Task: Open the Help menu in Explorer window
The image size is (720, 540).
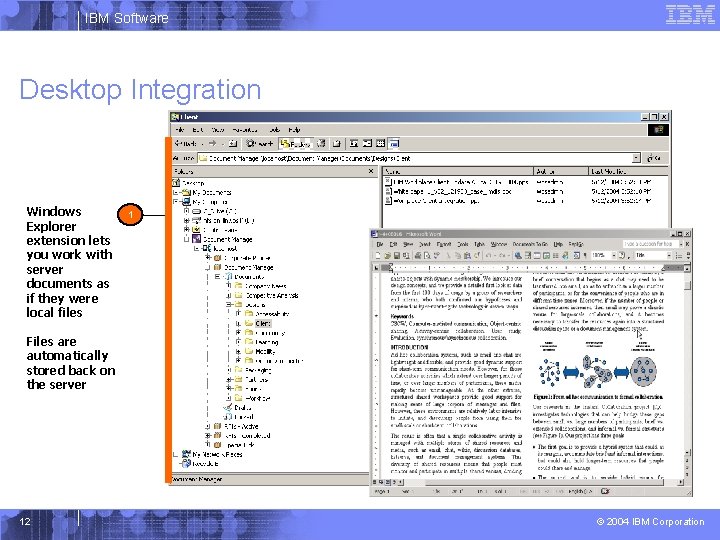Action: 294,130
